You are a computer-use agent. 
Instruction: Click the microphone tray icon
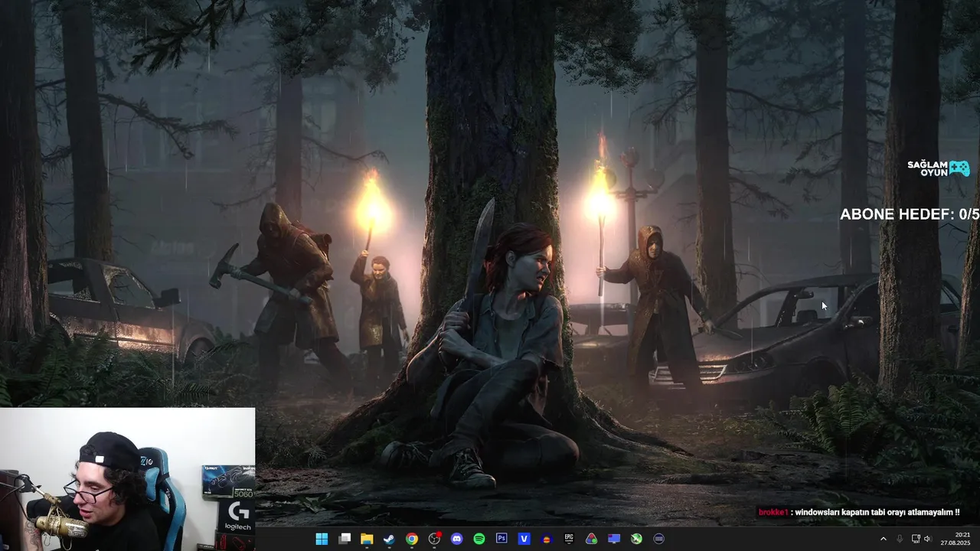pos(900,539)
